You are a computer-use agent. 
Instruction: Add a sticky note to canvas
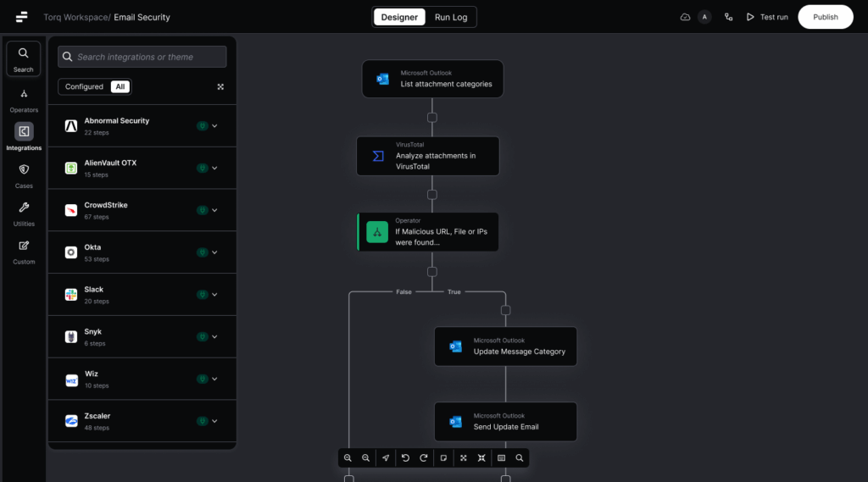click(443, 458)
